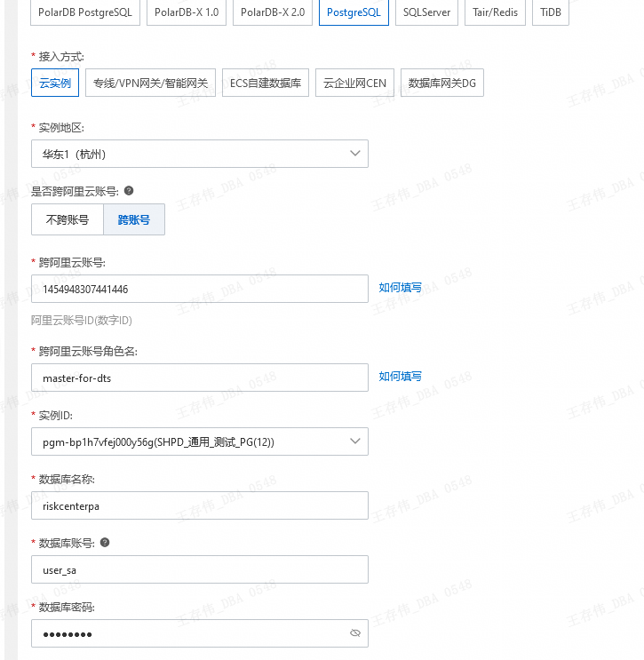
Task: Choose PolarDB-X 2.0 database type
Action: tap(273, 13)
